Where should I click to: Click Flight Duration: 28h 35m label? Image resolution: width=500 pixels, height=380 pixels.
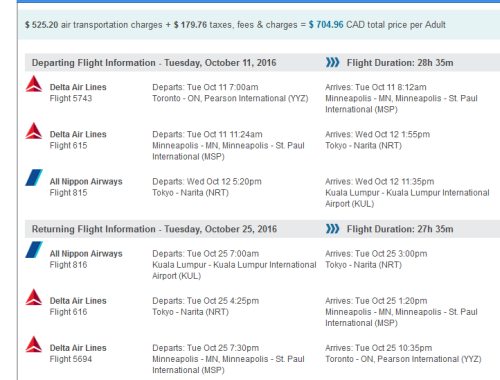coord(400,63)
